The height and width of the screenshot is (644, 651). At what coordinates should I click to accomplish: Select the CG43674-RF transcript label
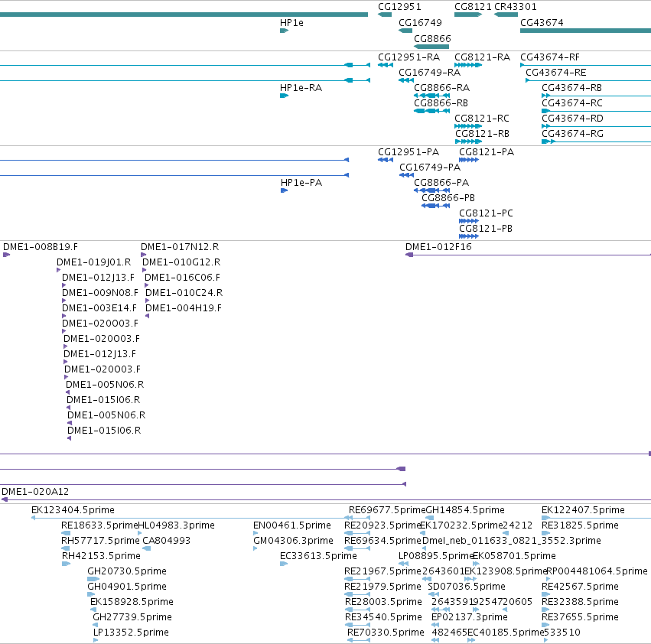coord(550,57)
